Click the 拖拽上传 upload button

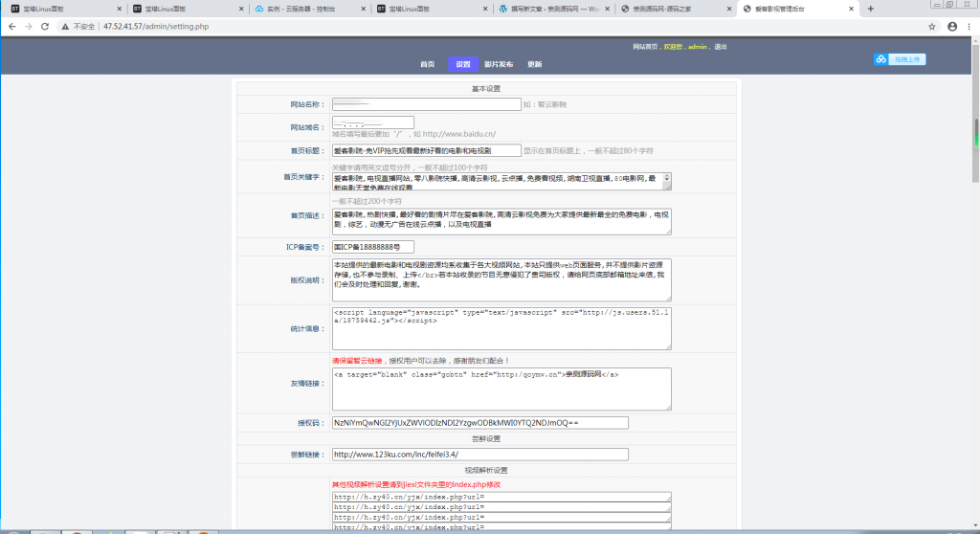point(906,59)
